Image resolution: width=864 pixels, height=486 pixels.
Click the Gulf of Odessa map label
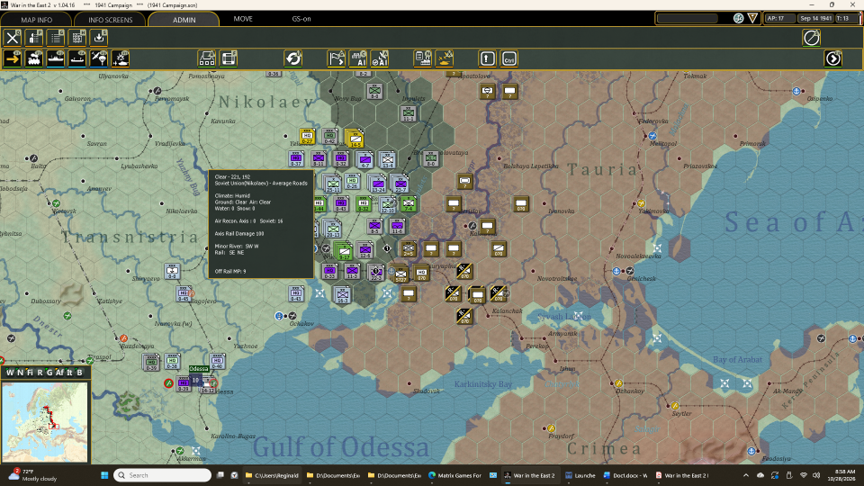click(341, 447)
